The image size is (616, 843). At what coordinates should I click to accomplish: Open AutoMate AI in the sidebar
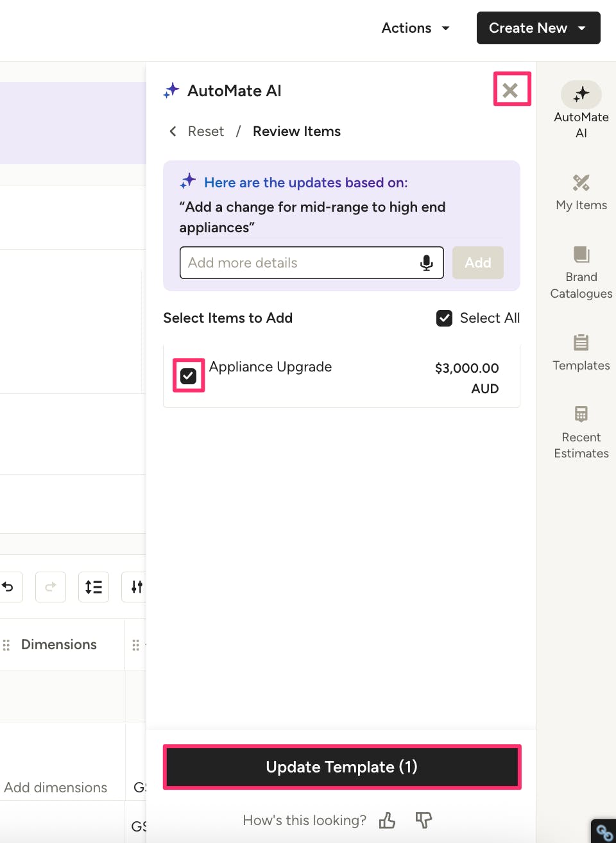tap(581, 109)
